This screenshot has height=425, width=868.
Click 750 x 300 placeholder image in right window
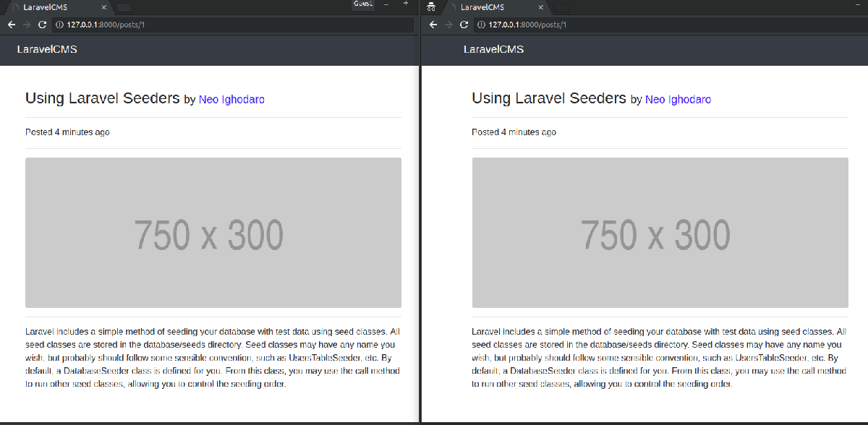(660, 233)
